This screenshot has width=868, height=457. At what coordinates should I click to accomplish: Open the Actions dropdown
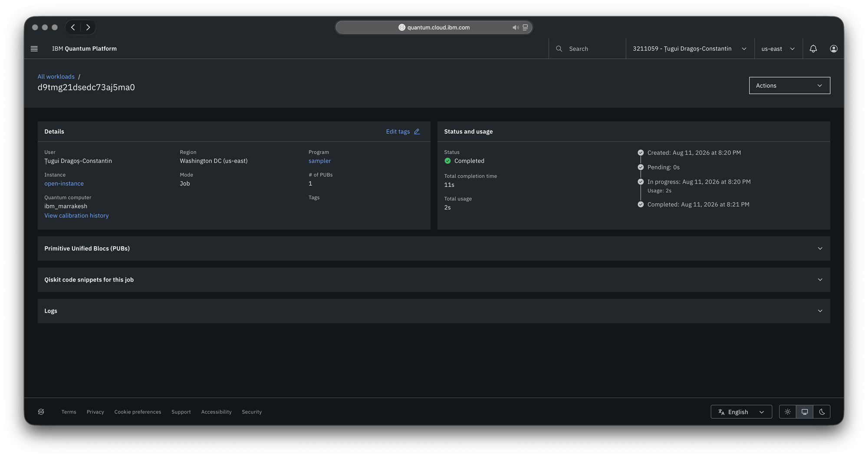(789, 86)
